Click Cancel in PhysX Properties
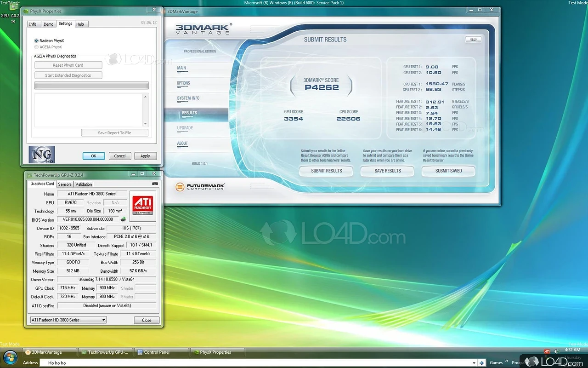588x368 pixels. tap(120, 156)
